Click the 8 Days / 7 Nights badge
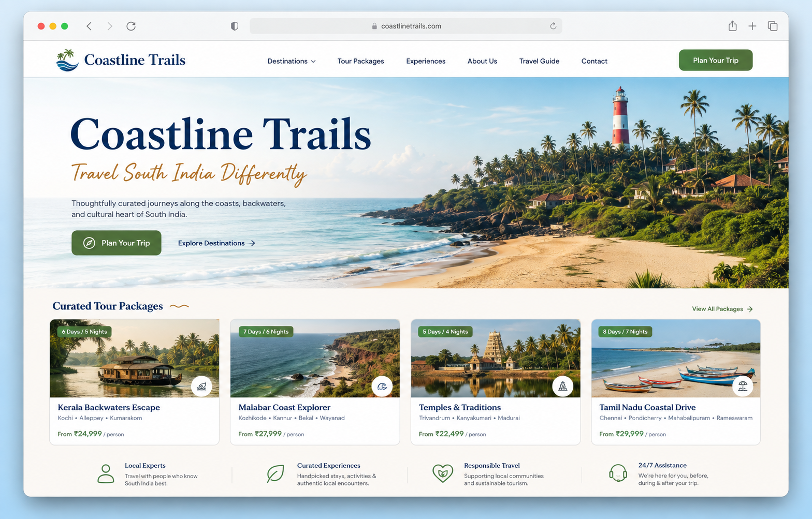Screen dimensions: 812x519 [x=626, y=332]
